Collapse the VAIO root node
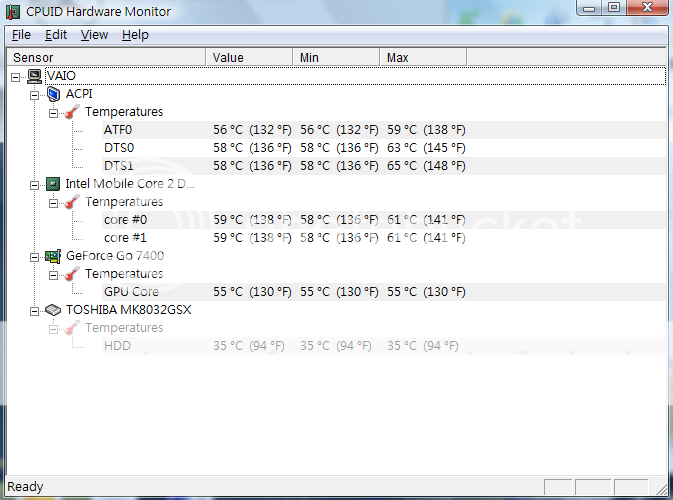This screenshot has width=673, height=500. point(15,77)
